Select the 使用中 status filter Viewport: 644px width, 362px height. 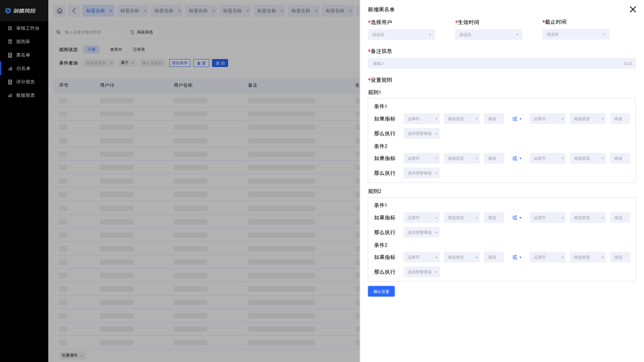point(116,50)
